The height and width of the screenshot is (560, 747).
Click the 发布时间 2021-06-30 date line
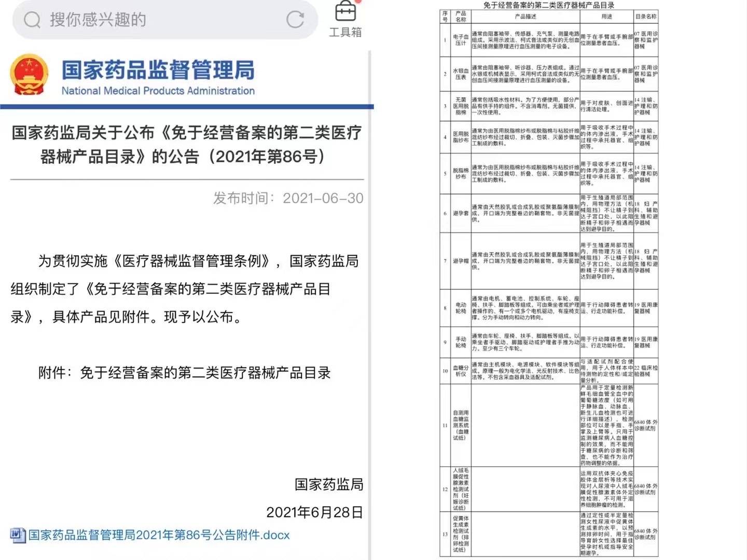pos(288,198)
